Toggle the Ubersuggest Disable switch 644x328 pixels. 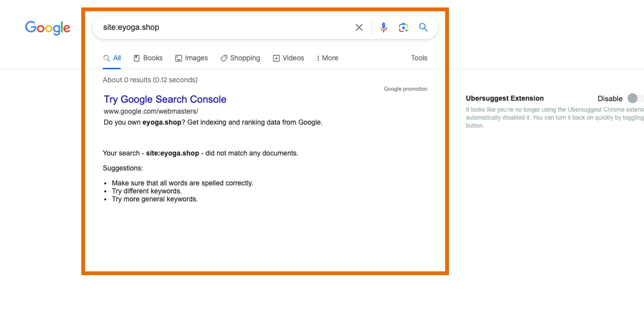tap(636, 98)
